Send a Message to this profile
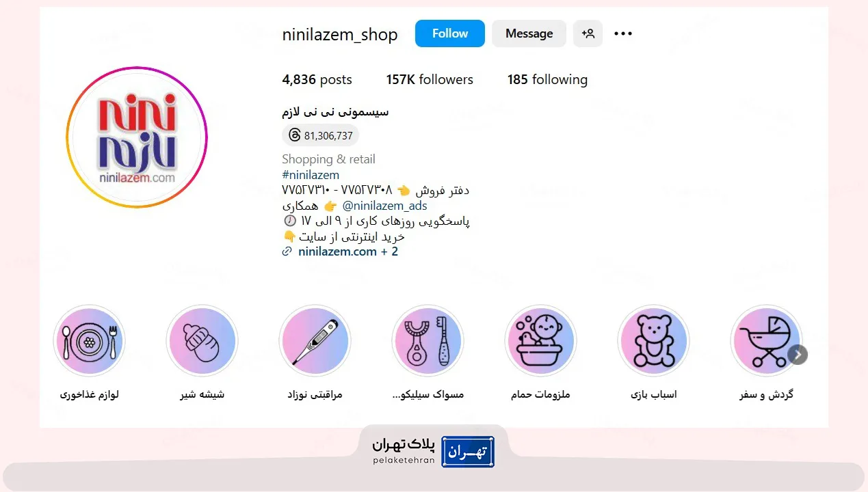This screenshot has height=492, width=868. (529, 33)
